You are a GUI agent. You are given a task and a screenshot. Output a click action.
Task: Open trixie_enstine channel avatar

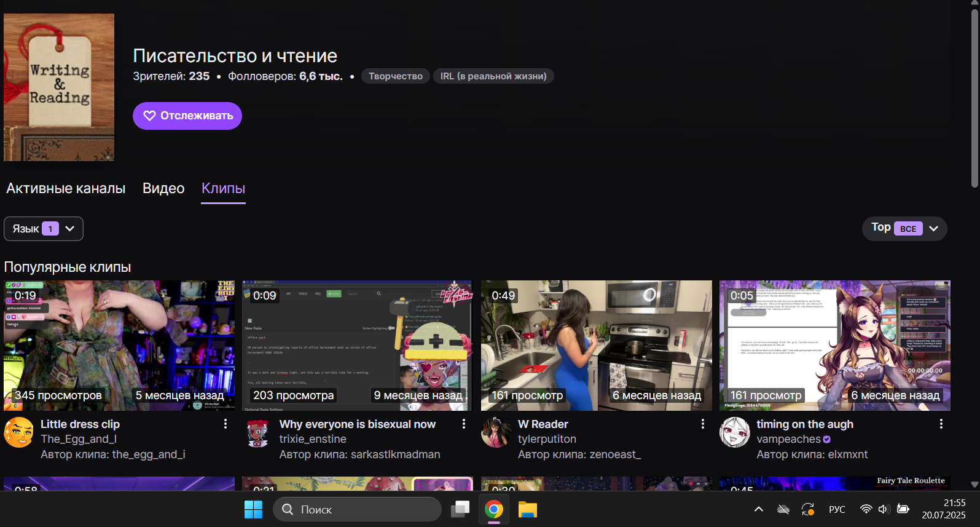click(257, 432)
